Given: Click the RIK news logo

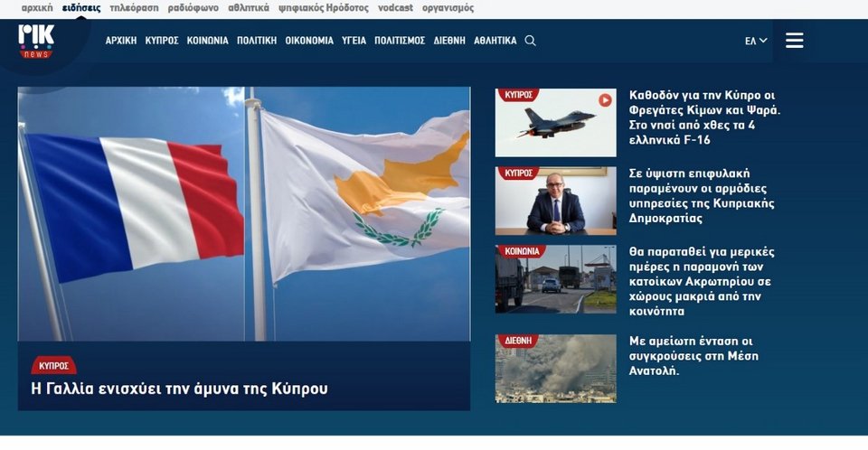Looking at the screenshot, I should pos(36,41).
